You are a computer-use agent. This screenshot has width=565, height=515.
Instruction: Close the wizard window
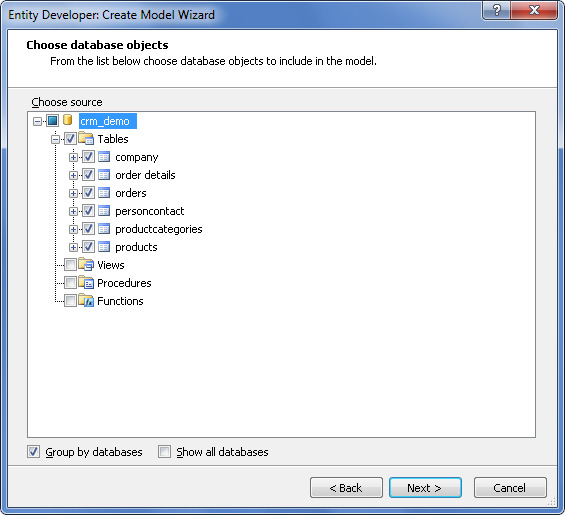[x=534, y=10]
